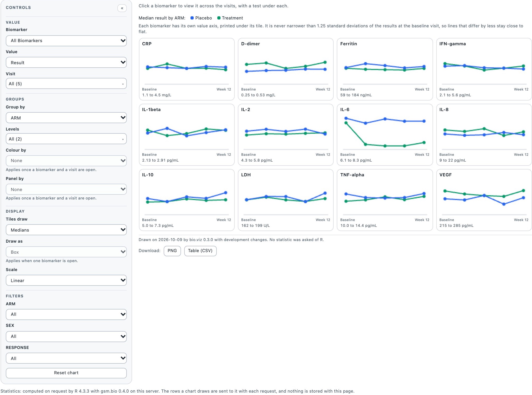Click the '59 to 184 ng/mL' range text
The image size is (532, 395).
click(356, 95)
